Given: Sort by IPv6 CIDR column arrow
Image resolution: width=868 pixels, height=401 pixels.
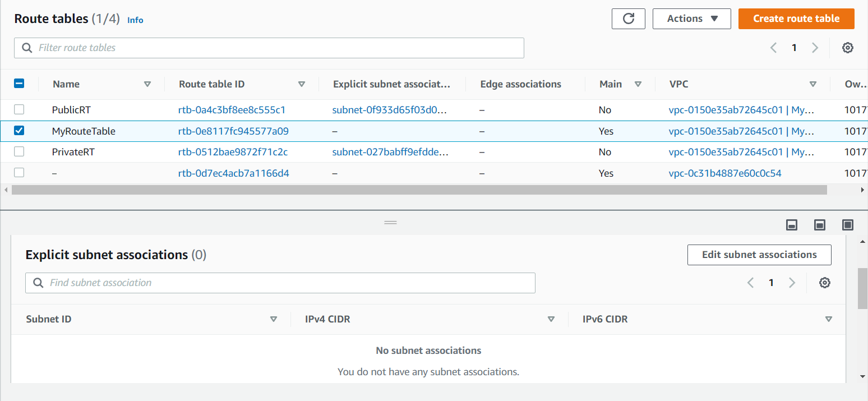Looking at the screenshot, I should pyautogui.click(x=829, y=319).
